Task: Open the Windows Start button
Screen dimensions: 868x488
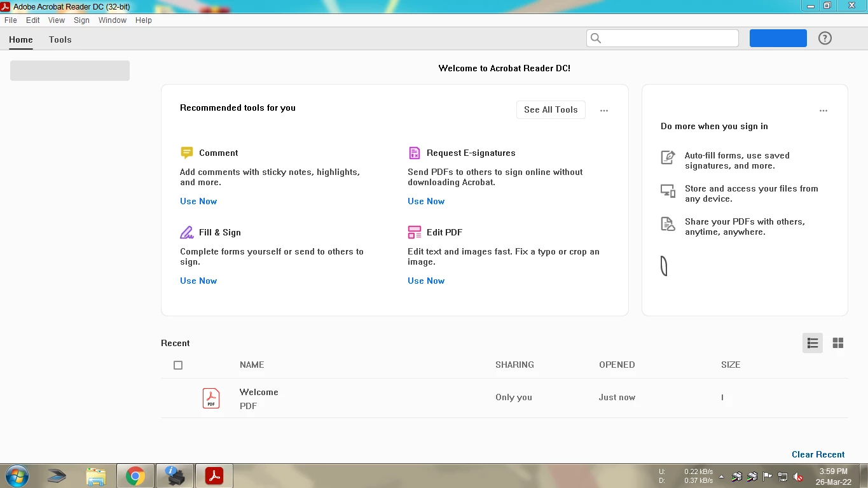Action: pos(16,476)
